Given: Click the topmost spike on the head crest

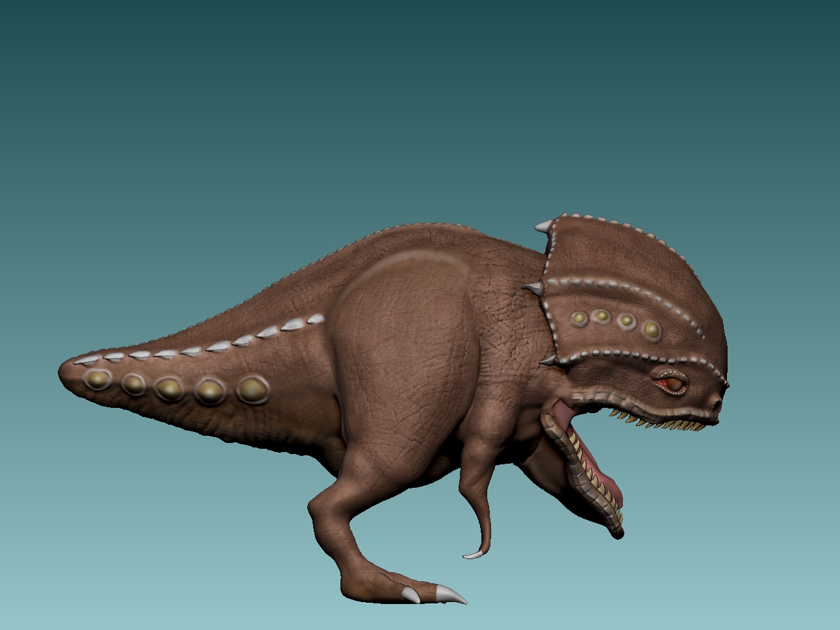Looking at the screenshot, I should (543, 227).
